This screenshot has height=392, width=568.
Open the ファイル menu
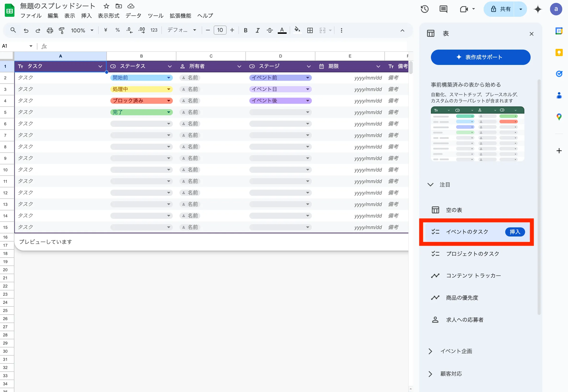pos(31,16)
